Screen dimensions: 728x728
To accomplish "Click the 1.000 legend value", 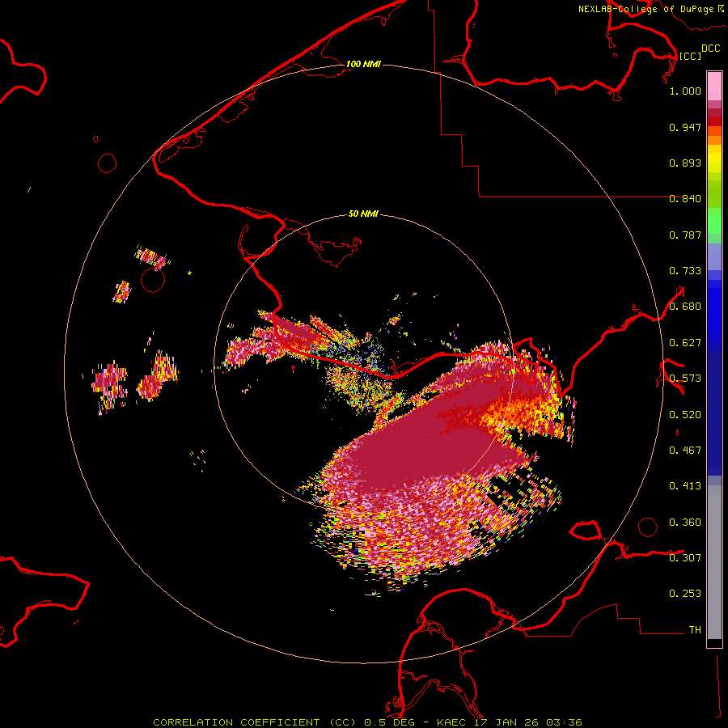I will click(x=685, y=91).
